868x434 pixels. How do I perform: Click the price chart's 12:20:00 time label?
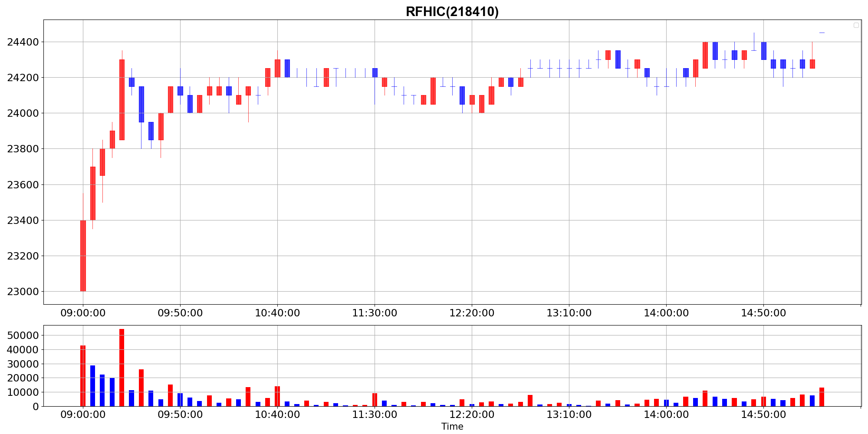[472, 313]
